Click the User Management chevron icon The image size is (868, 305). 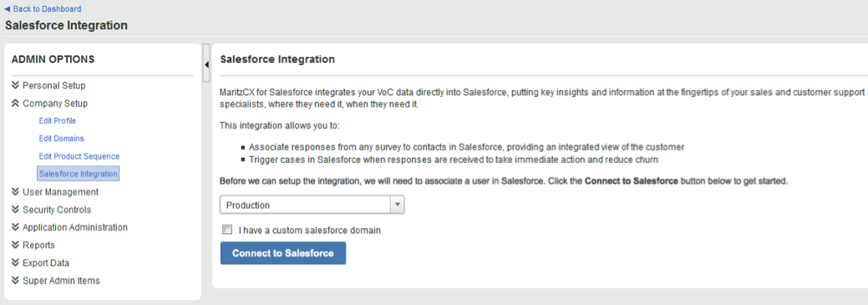click(x=16, y=192)
